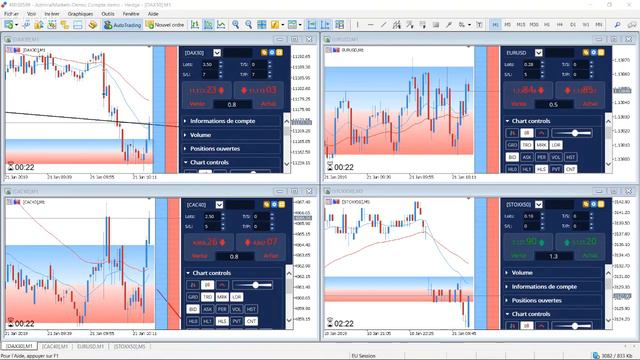Toggle GRD button in EURUSD chart controls
This screenshot has height=360, width=640.
512,145
